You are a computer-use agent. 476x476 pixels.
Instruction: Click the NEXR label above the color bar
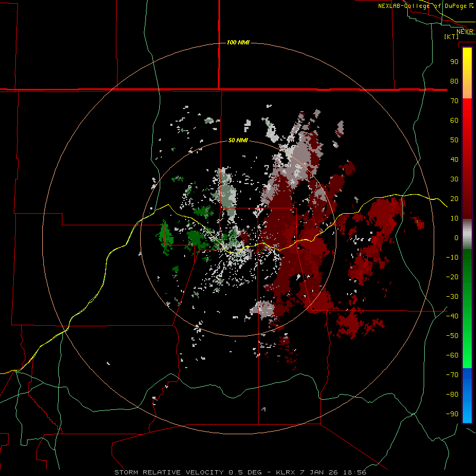click(465, 32)
